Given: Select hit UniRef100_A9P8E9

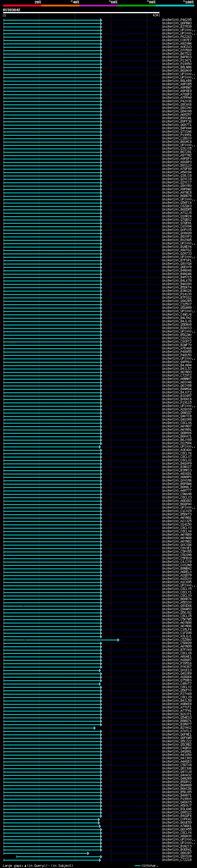Looking at the screenshot, I should 177,91.
